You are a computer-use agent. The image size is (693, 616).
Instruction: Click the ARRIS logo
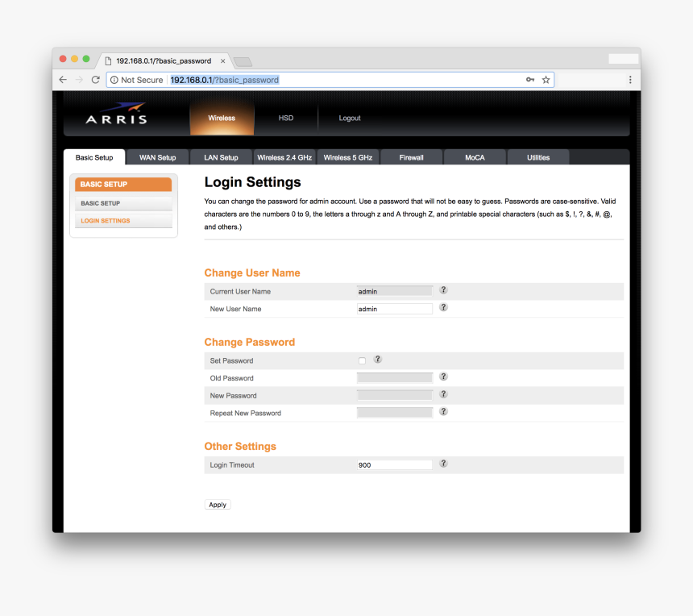[x=117, y=114]
